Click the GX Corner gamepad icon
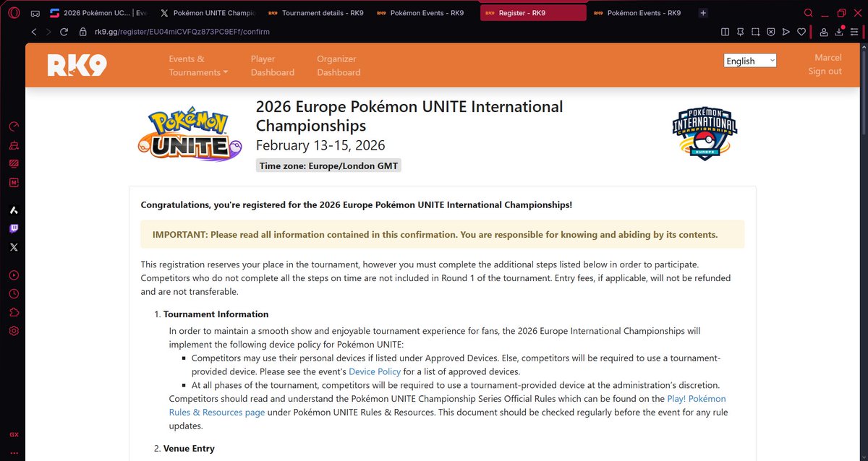This screenshot has height=461, width=868. click(x=35, y=13)
